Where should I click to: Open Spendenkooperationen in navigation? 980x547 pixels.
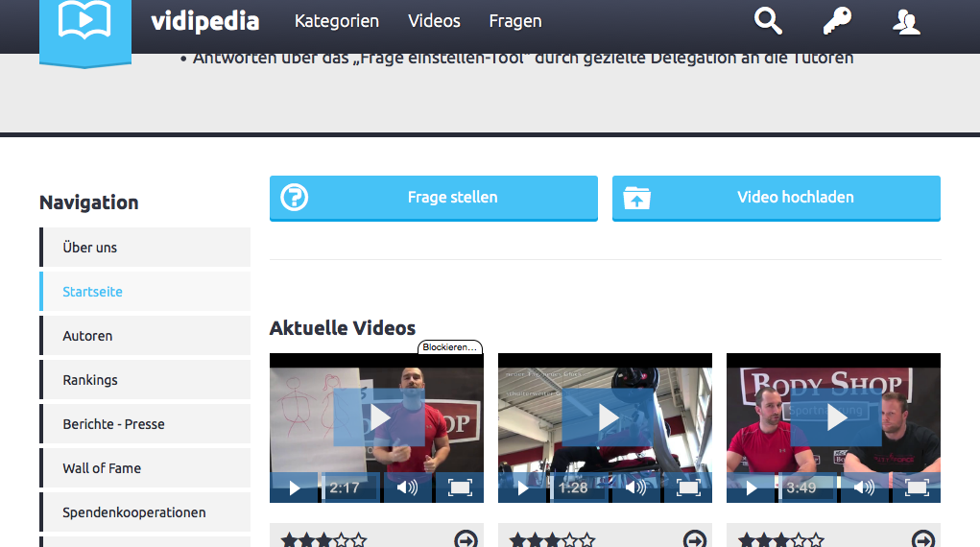click(145, 512)
